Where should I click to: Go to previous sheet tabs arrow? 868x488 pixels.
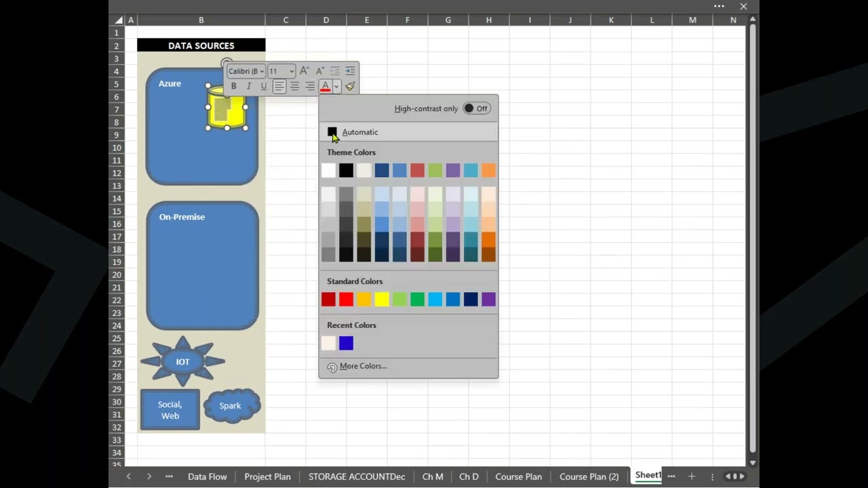click(128, 476)
